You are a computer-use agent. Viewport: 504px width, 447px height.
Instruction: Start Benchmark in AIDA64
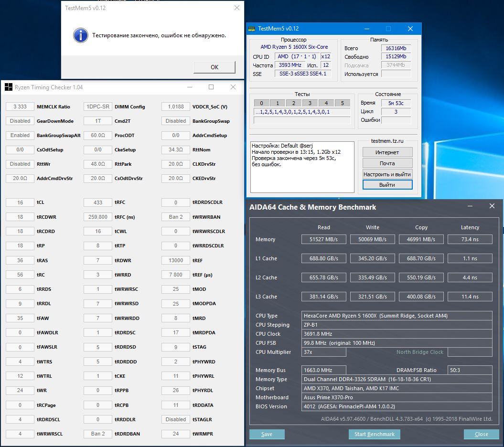[374, 434]
